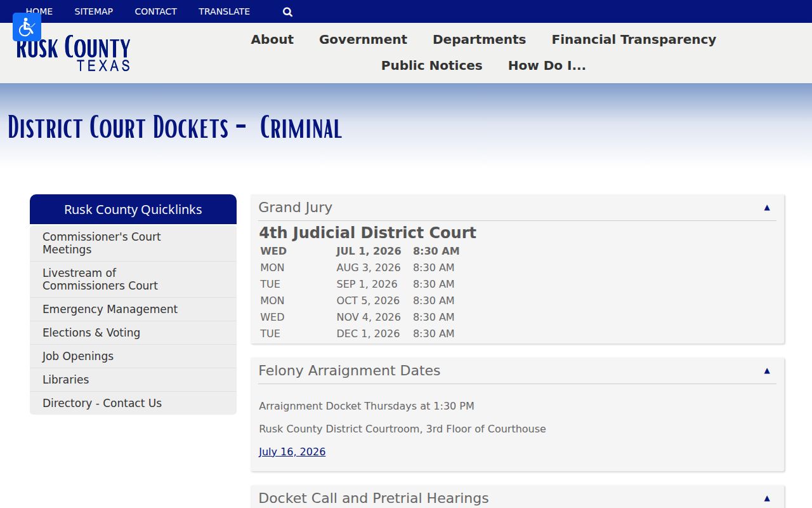This screenshot has width=812, height=508.
Task: Open the SITEMAP link
Action: (94, 11)
